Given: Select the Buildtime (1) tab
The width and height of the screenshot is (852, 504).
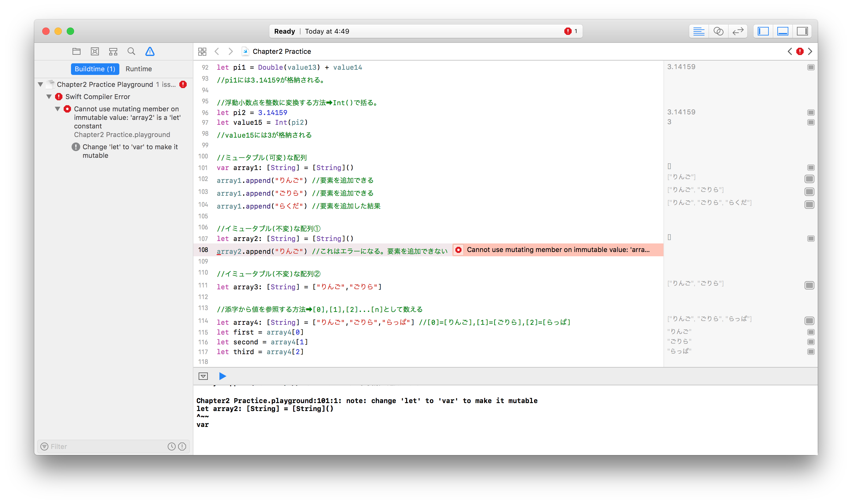Looking at the screenshot, I should point(95,69).
